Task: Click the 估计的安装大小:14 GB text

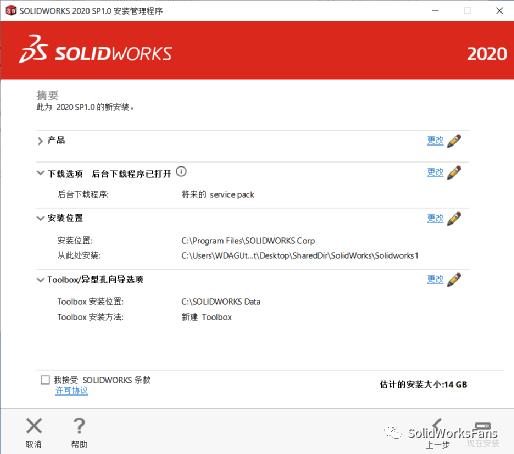Action: point(423,384)
